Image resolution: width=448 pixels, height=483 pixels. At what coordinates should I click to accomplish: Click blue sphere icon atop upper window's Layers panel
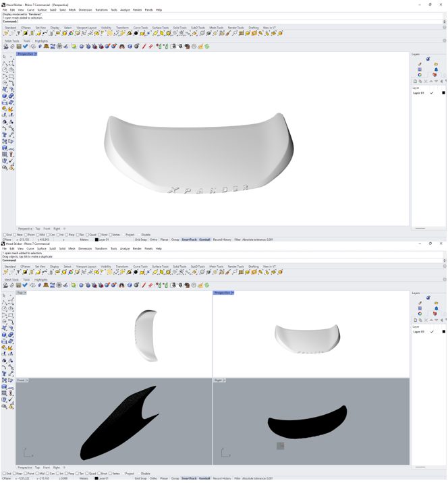coord(428,59)
